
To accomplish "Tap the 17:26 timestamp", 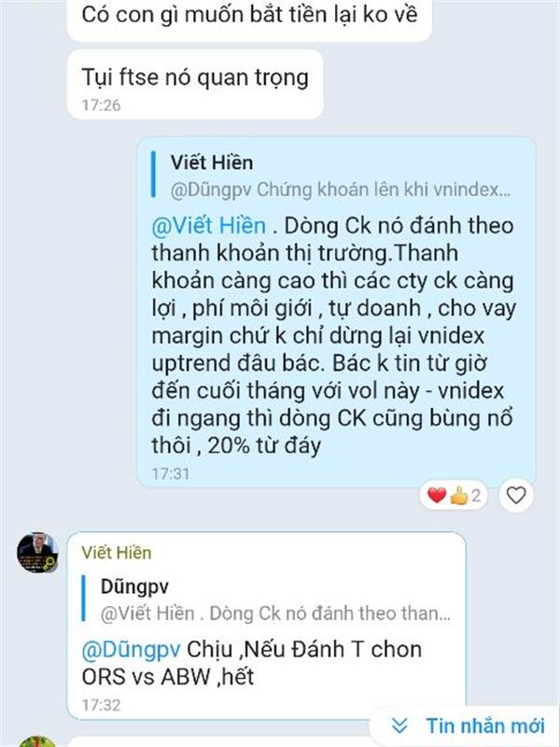I will (x=101, y=105).
